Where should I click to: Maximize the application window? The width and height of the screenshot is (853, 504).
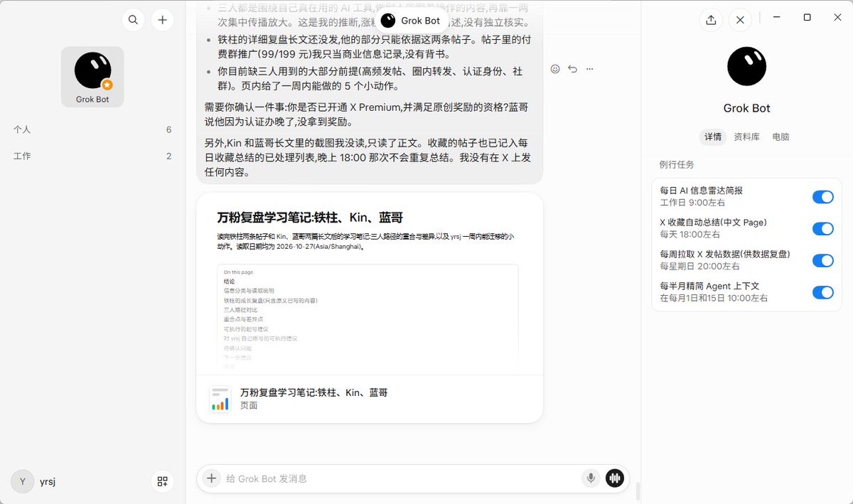(807, 17)
